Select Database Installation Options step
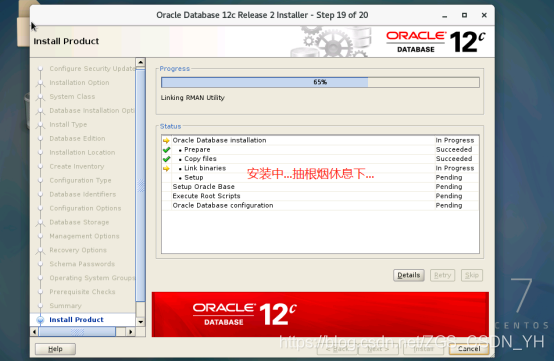The height and width of the screenshot is (361, 554). coord(92,111)
